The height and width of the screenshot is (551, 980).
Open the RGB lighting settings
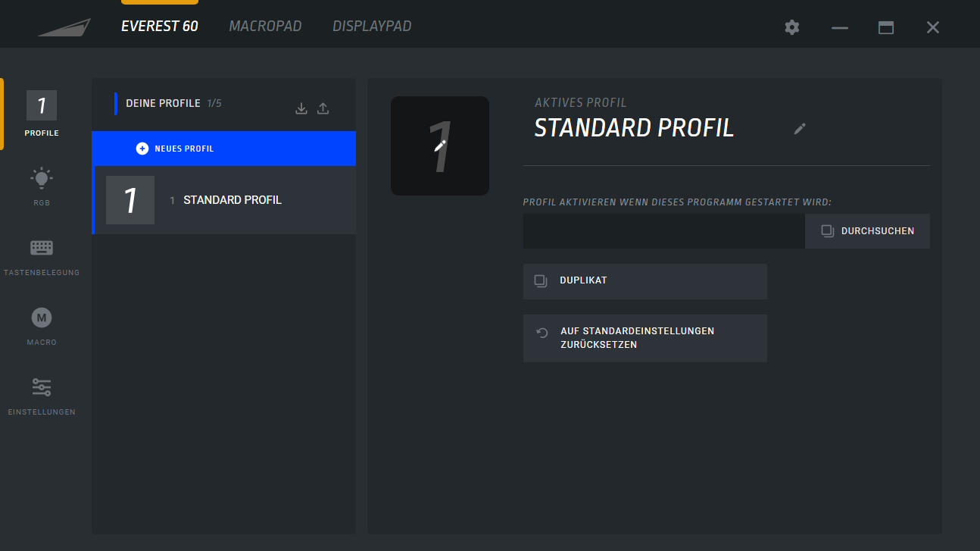(42, 186)
